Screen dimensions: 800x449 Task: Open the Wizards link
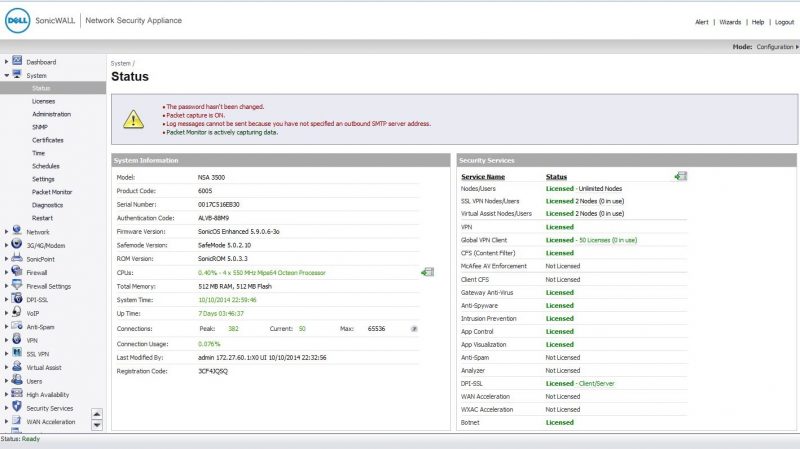pos(730,22)
